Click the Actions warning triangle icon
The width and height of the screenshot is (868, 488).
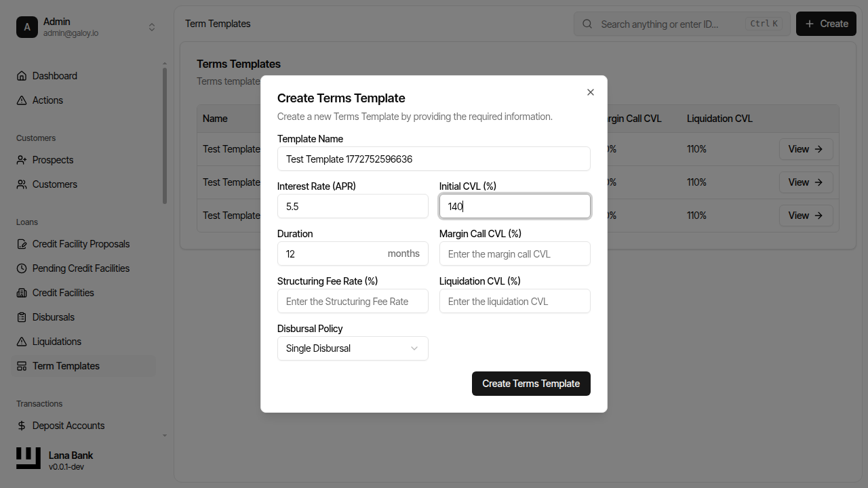(22, 100)
